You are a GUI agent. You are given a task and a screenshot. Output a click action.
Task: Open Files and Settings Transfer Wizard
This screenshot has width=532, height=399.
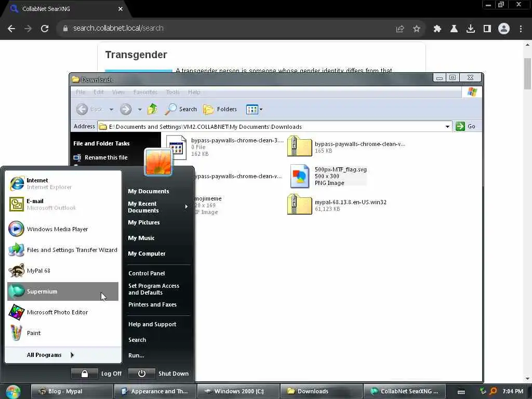coord(63,250)
